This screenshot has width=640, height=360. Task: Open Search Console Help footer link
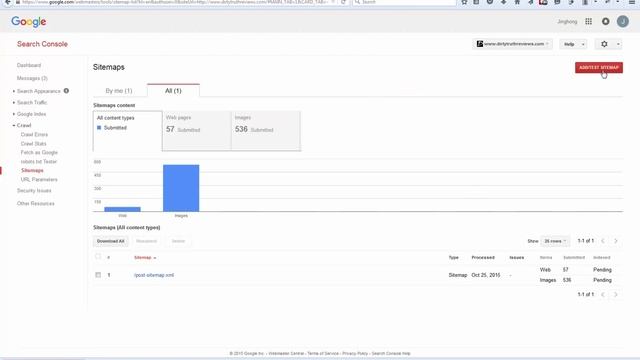pyautogui.click(x=391, y=353)
